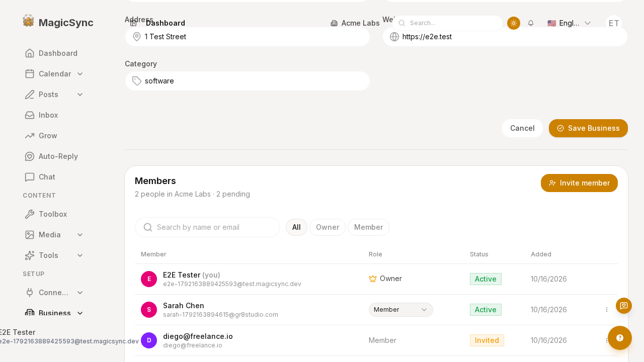The width and height of the screenshot is (644, 362).
Task: Open the notifications bell
Action: tap(531, 23)
